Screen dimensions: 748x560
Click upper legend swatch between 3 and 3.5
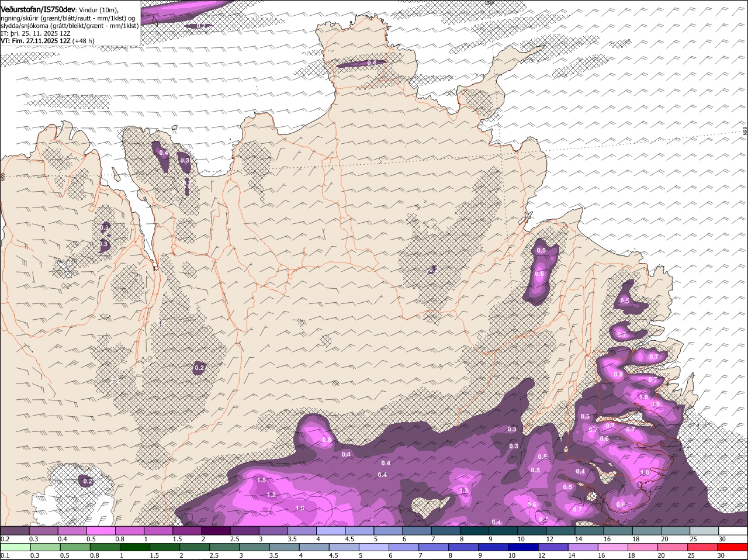tap(273, 531)
